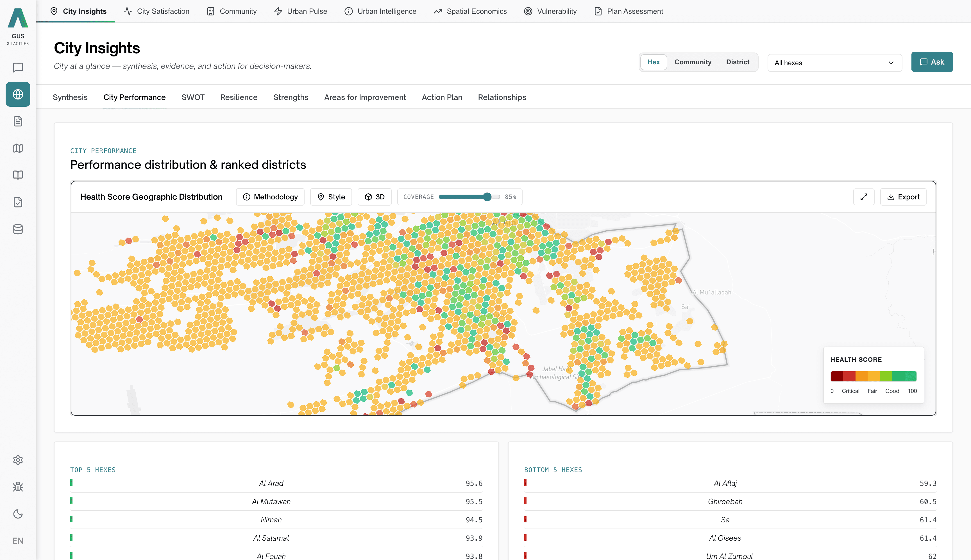Open the Relationships sub-tab
Screen dimensions: 971x560
tap(502, 97)
